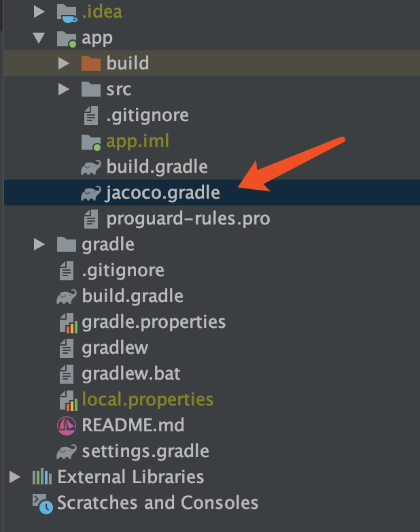Click the gradle.properties file icon
This screenshot has width=420, height=532.
point(67,322)
